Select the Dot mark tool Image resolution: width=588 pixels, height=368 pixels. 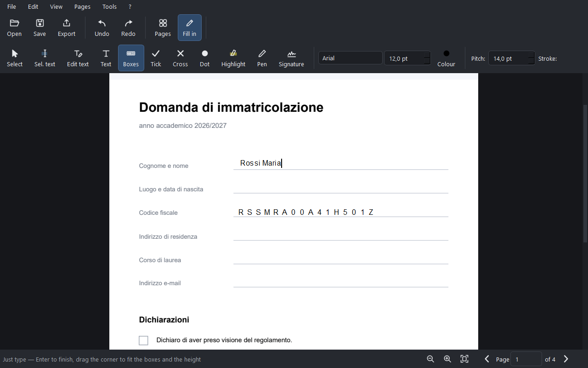pos(204,58)
